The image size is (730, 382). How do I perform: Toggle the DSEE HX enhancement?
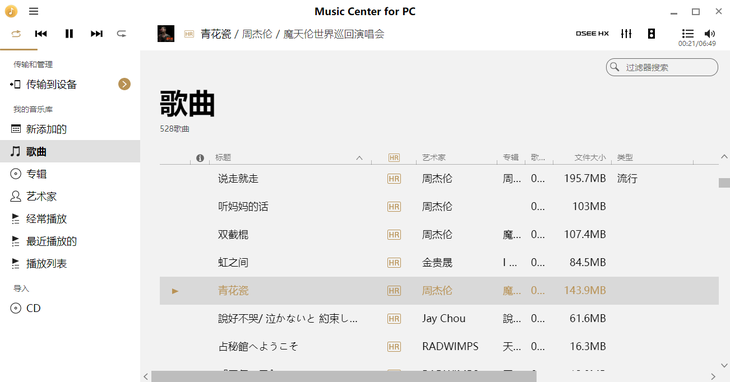[592, 34]
